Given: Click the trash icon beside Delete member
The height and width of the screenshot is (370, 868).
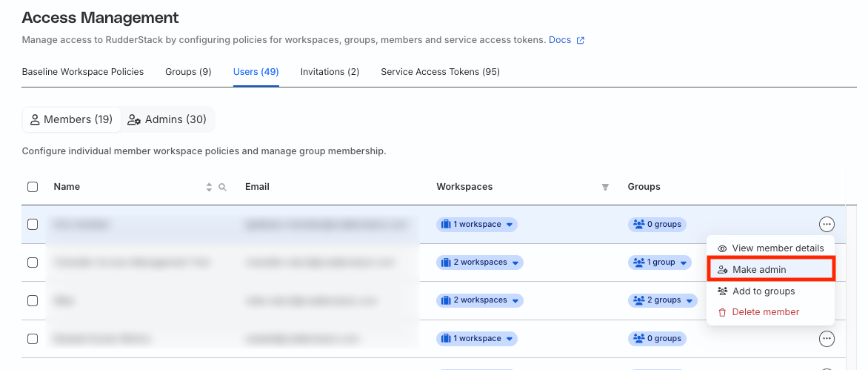Looking at the screenshot, I should point(722,313).
